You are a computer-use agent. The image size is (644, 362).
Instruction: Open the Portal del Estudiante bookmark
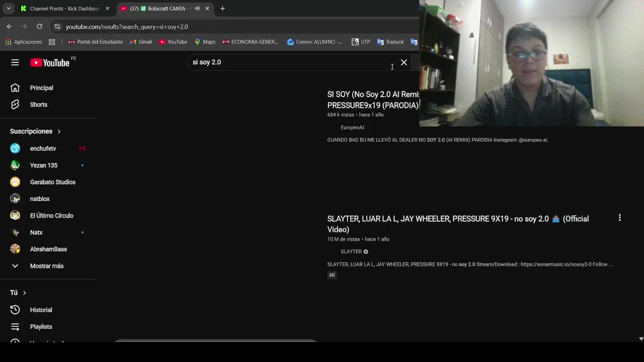coord(96,42)
